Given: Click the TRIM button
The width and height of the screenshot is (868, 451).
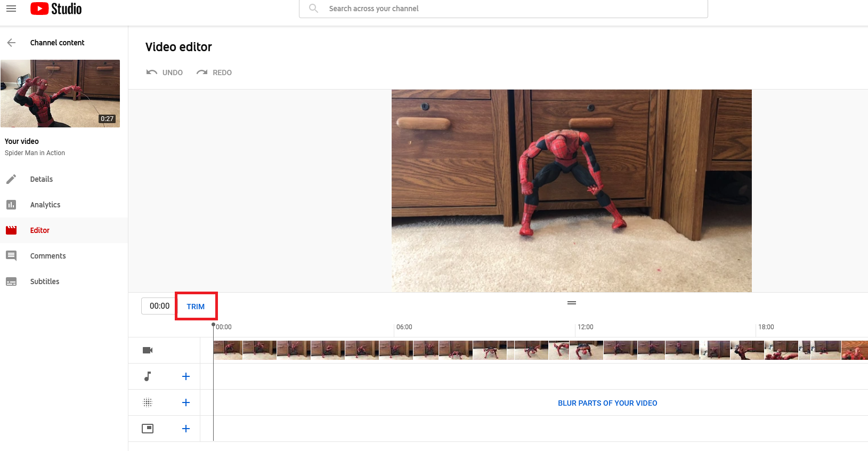Looking at the screenshot, I should click(196, 307).
